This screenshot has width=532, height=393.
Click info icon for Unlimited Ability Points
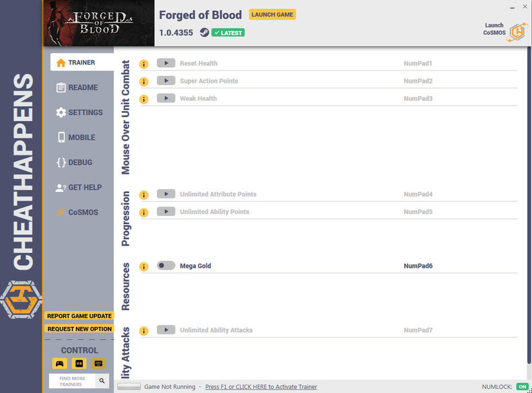(144, 213)
